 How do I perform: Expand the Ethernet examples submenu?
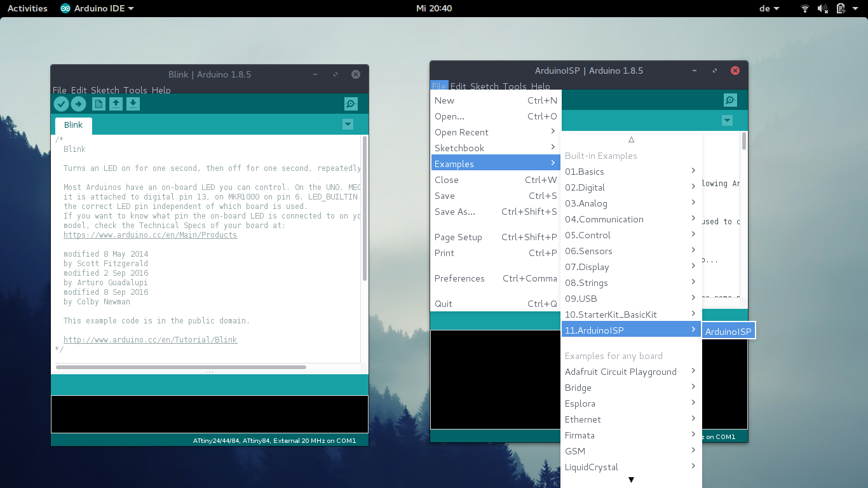(631, 419)
